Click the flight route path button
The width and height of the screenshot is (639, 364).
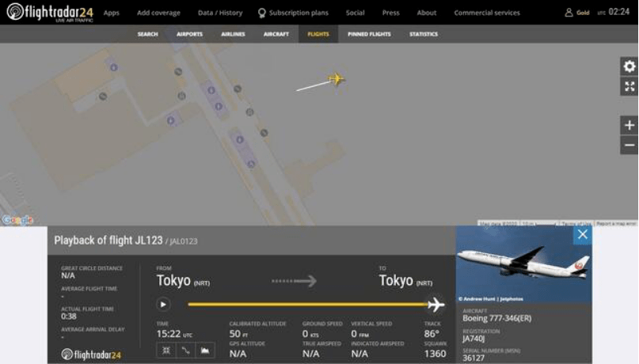coord(185,351)
